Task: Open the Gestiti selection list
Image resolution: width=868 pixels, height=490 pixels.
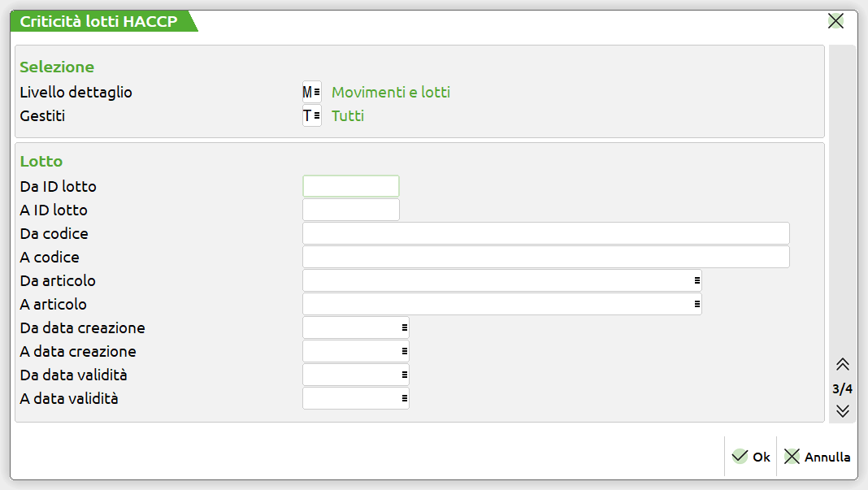Action: pos(316,116)
